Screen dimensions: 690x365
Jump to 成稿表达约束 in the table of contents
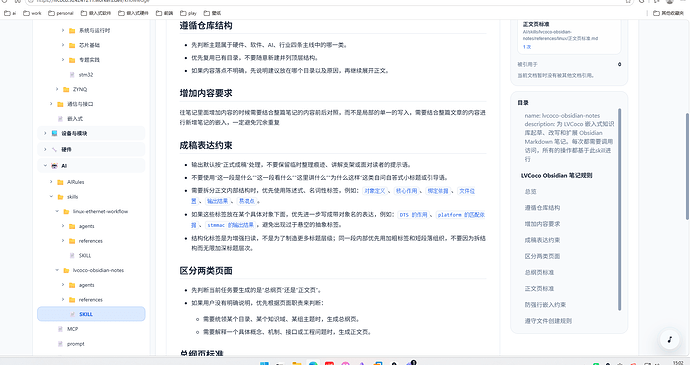[x=542, y=240]
